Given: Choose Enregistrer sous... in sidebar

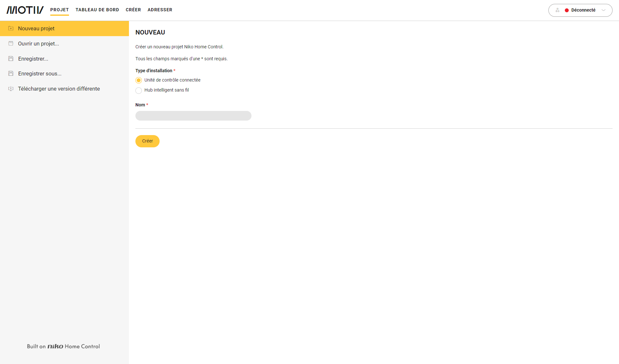Looking at the screenshot, I should coord(64,74).
